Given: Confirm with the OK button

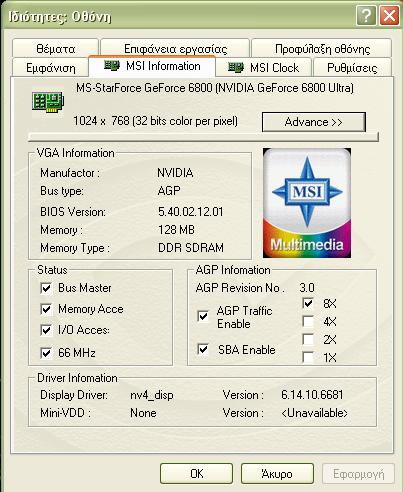Looking at the screenshot, I should click(x=196, y=473).
